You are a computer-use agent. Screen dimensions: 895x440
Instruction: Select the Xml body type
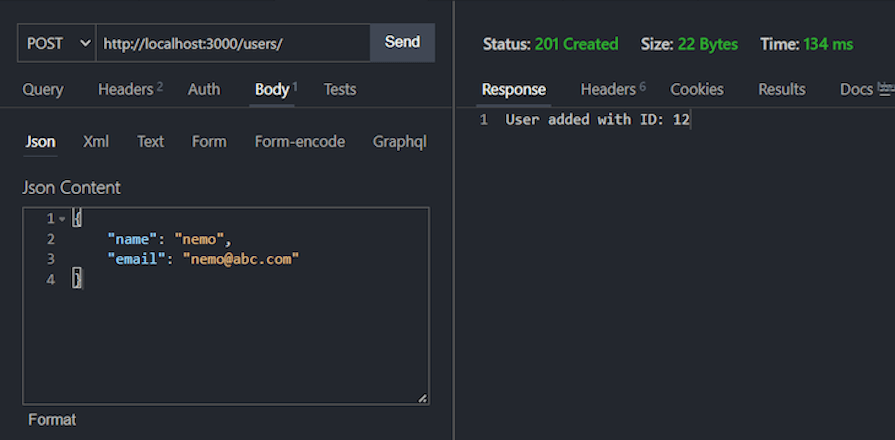[x=96, y=142]
